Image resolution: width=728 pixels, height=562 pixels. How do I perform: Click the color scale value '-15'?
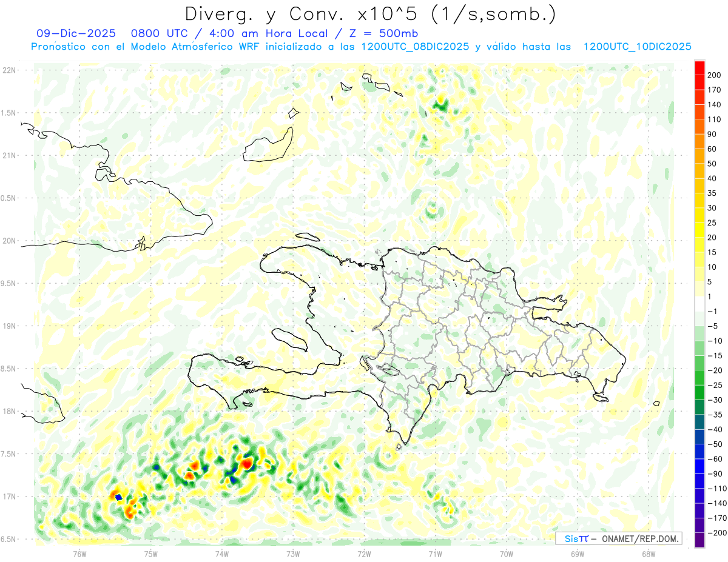[x=715, y=356]
